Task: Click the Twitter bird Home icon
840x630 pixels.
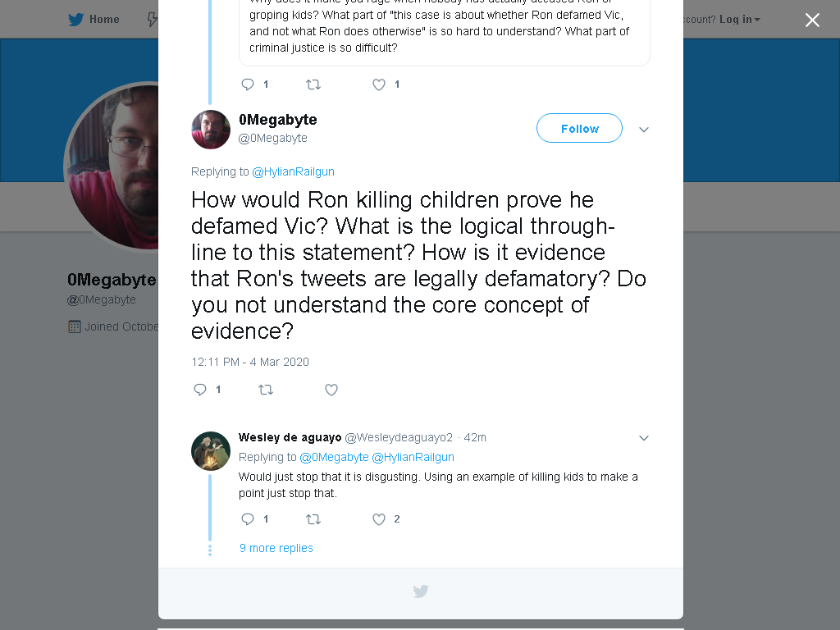Action: coord(75,20)
